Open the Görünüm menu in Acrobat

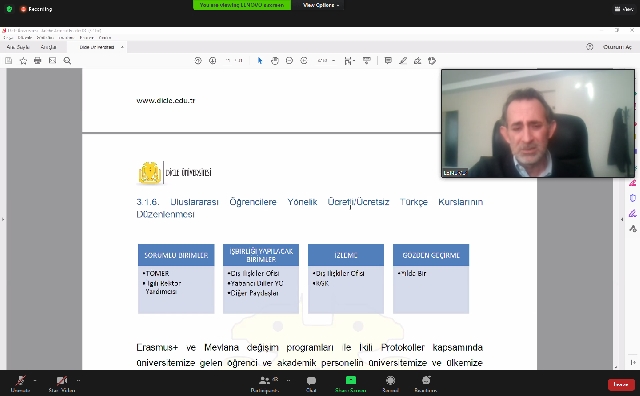45,38
